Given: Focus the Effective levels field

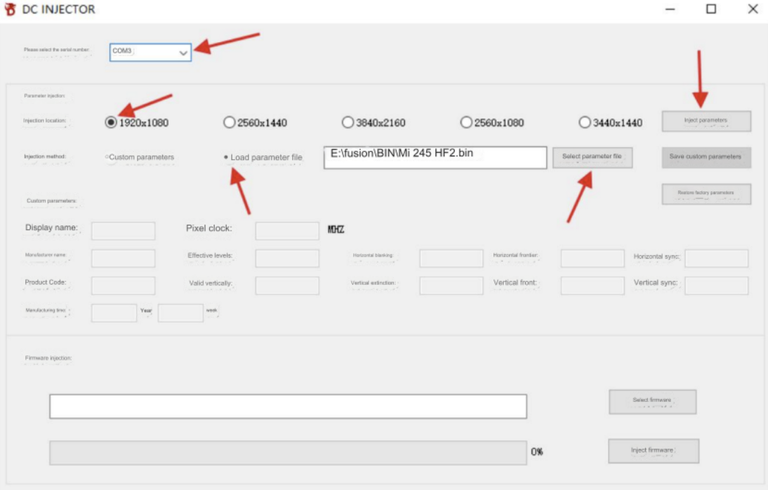Looking at the screenshot, I should click(287, 258).
